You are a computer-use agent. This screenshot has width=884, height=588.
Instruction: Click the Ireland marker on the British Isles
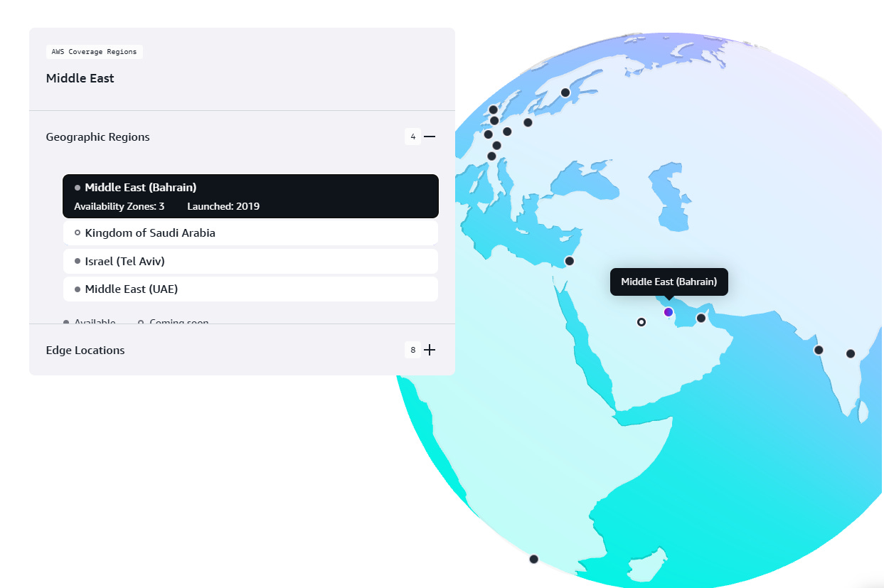coord(494,109)
